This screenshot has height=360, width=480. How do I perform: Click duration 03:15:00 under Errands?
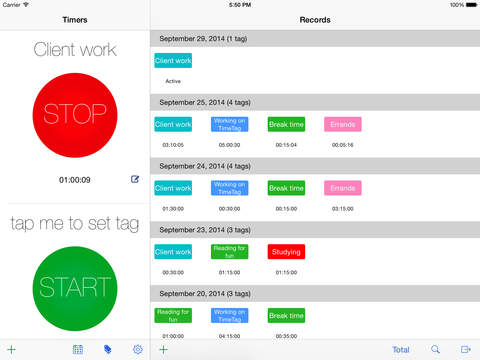pyautogui.click(x=343, y=209)
